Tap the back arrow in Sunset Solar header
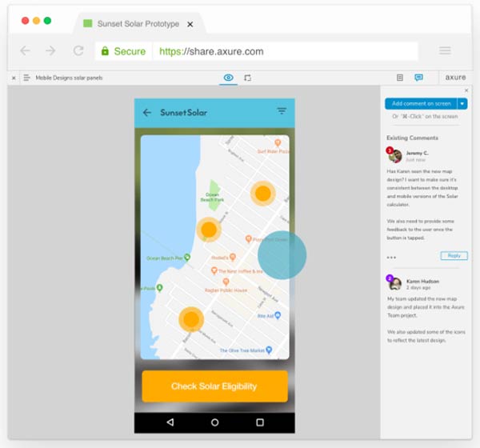This screenshot has width=480, height=448. pyautogui.click(x=147, y=113)
